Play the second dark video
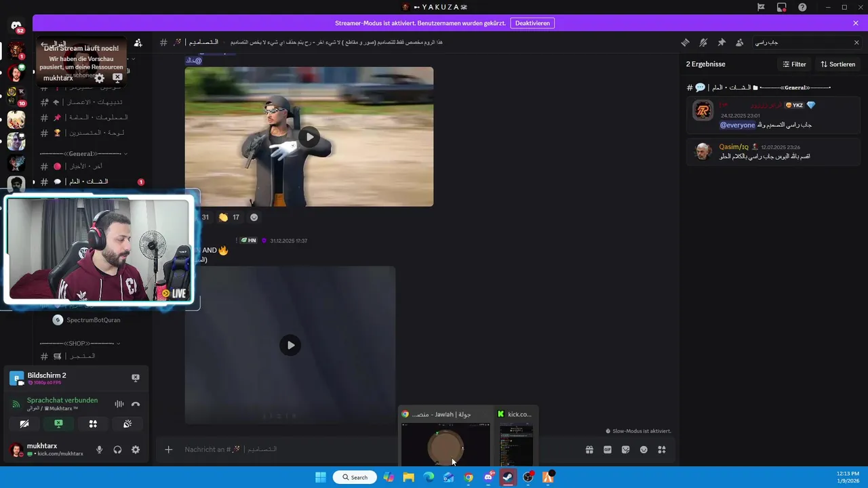This screenshot has width=868, height=488. [x=290, y=345]
